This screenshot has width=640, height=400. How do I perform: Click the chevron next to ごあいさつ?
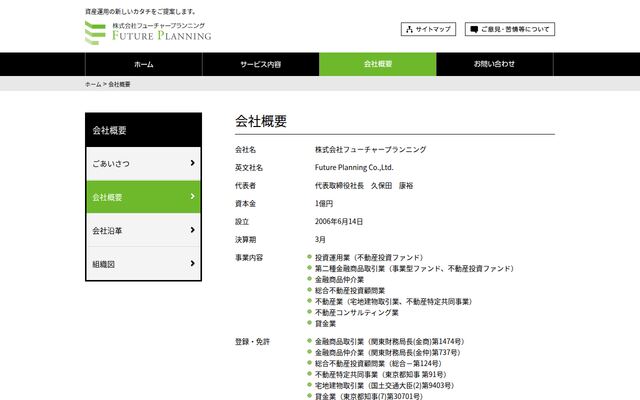tap(192, 163)
